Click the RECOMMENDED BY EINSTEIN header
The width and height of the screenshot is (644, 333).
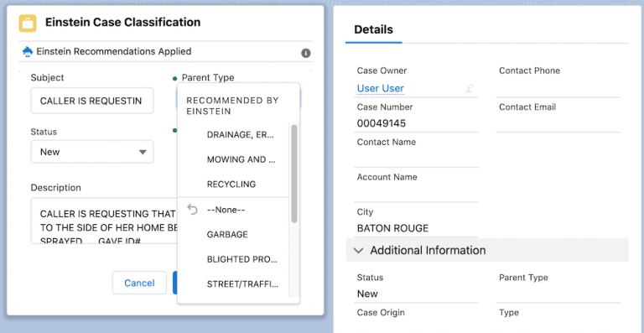[232, 106]
